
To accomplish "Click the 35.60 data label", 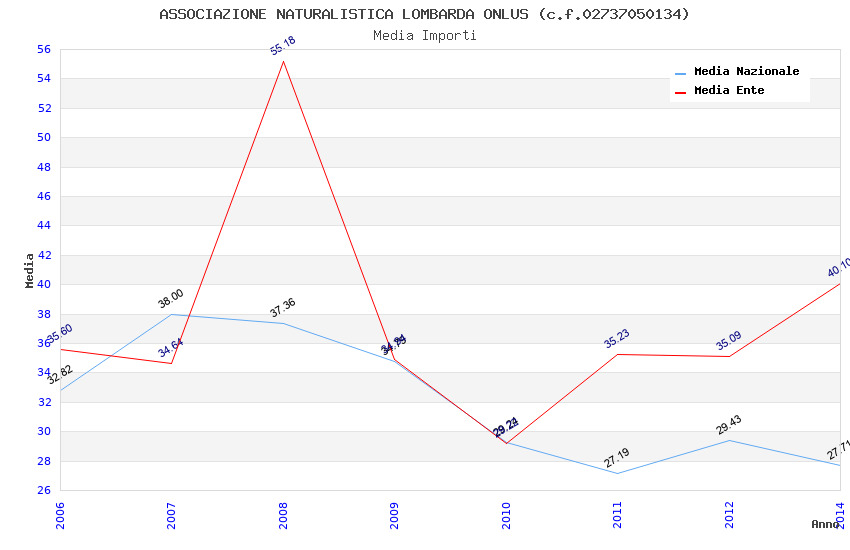I will [x=60, y=333].
